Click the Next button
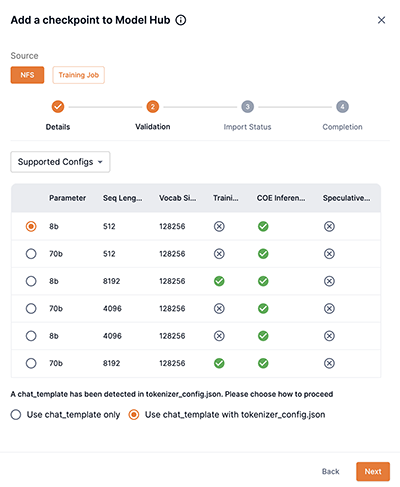This screenshot has width=400, height=487. pos(373,471)
